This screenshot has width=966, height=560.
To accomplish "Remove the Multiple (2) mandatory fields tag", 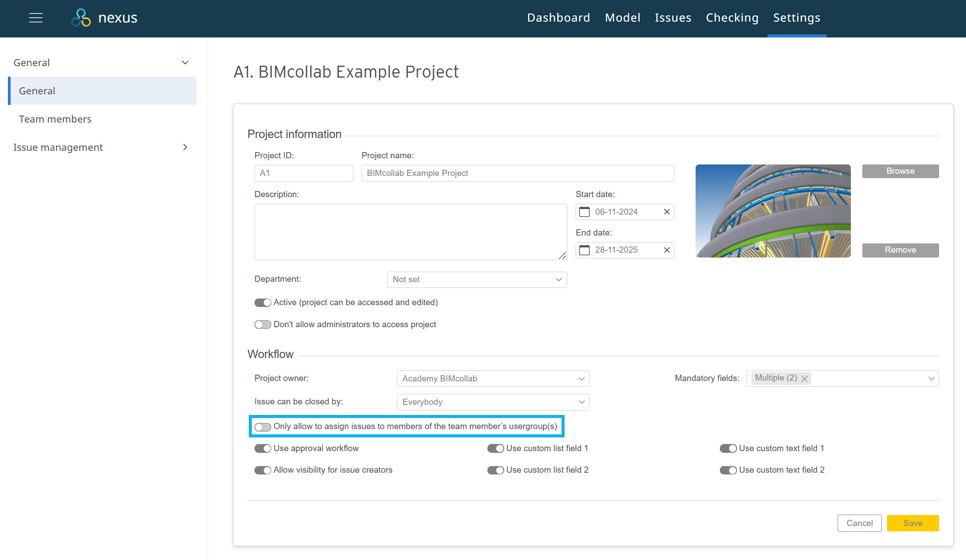I will point(805,378).
